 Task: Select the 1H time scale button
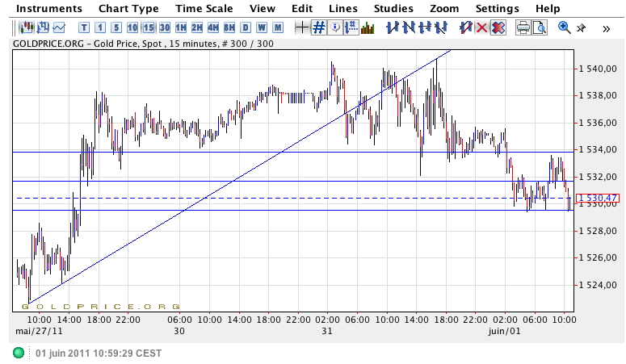coord(181,27)
